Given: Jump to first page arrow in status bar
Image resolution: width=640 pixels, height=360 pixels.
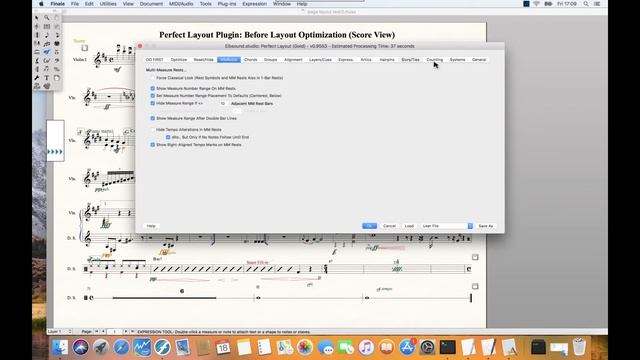Looking at the screenshot, I should [96, 331].
